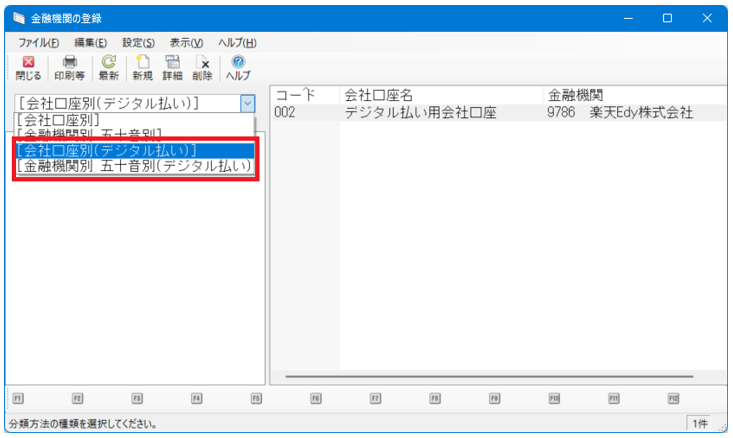The width and height of the screenshot is (733, 438).
Task: Open the 印刷等 print toolbar icon
Action: point(70,68)
